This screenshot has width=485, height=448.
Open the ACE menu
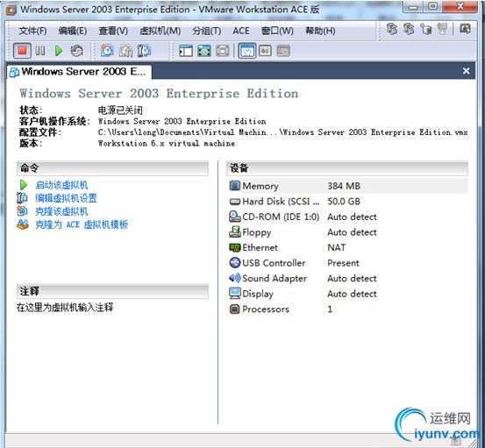pyautogui.click(x=241, y=31)
